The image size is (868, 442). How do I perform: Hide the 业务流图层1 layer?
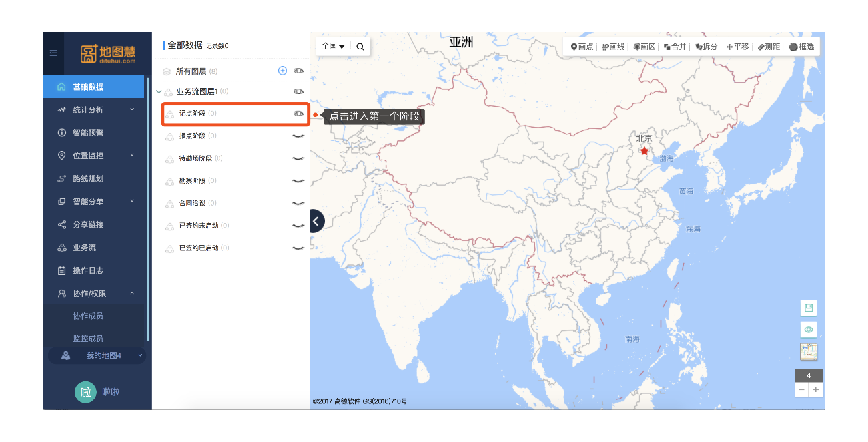coord(298,91)
